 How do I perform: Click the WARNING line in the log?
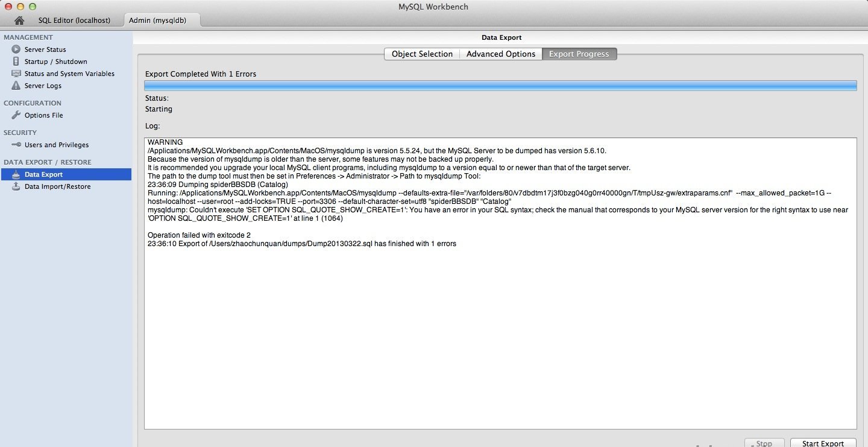coord(165,142)
